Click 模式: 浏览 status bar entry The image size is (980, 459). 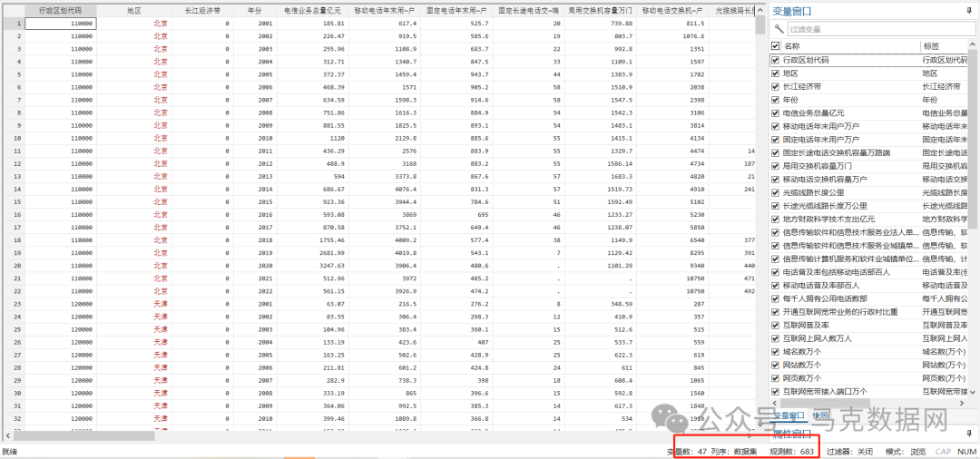(x=906, y=451)
